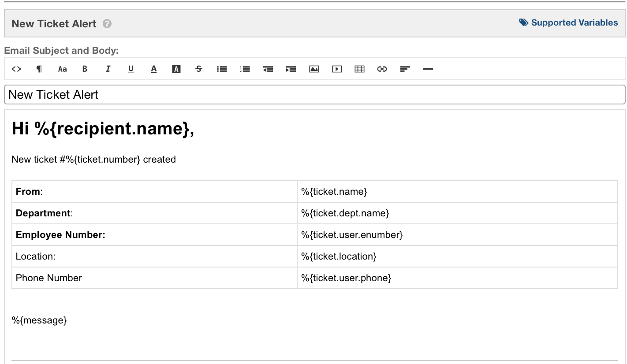
Task: Toggle bold formatting
Action: pyautogui.click(x=85, y=69)
